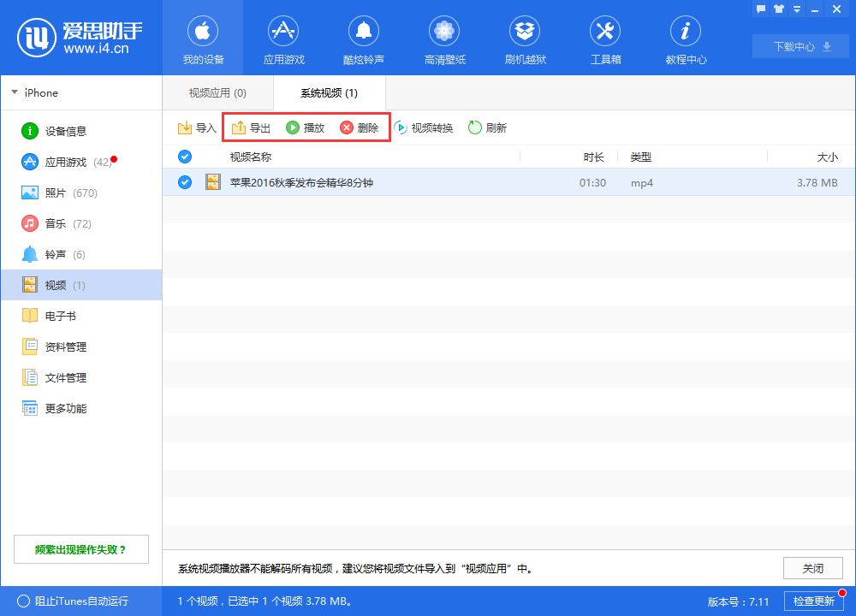Open 视频转换 video converter tool
The width and height of the screenshot is (856, 616).
tap(401, 128)
